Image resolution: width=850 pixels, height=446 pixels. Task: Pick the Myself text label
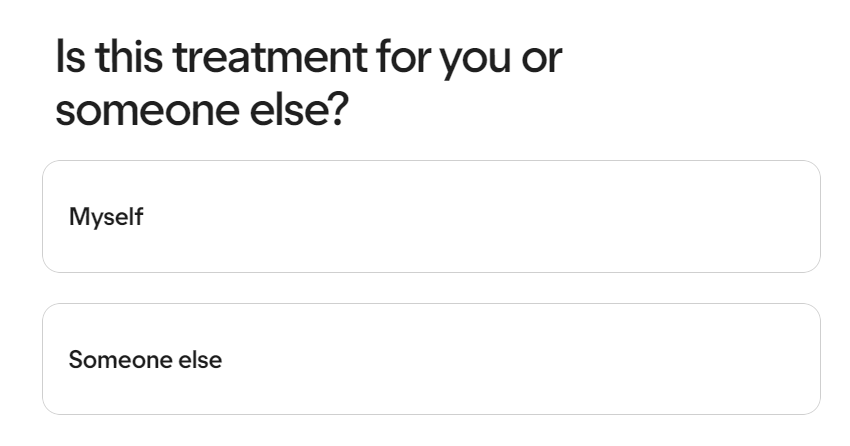pos(106,217)
